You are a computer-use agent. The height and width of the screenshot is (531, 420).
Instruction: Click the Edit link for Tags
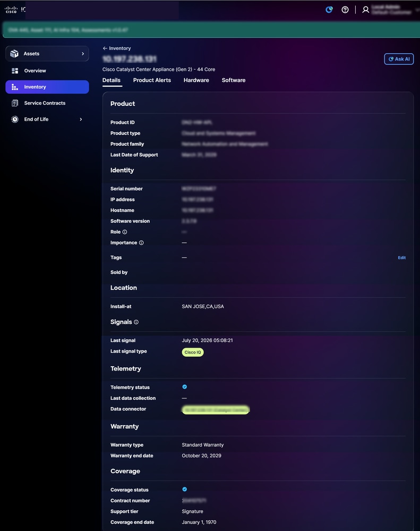[x=402, y=258]
